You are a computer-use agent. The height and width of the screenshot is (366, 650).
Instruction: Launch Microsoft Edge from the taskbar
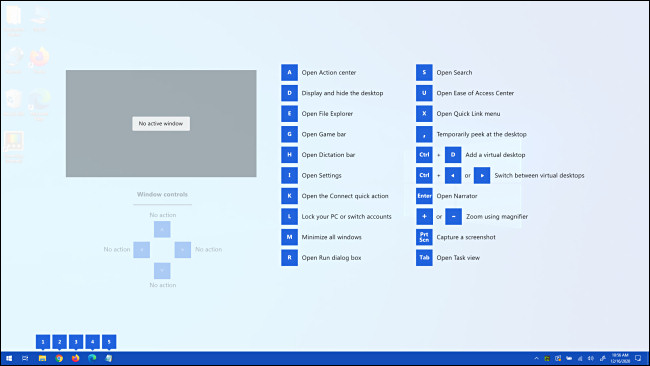tap(92, 358)
